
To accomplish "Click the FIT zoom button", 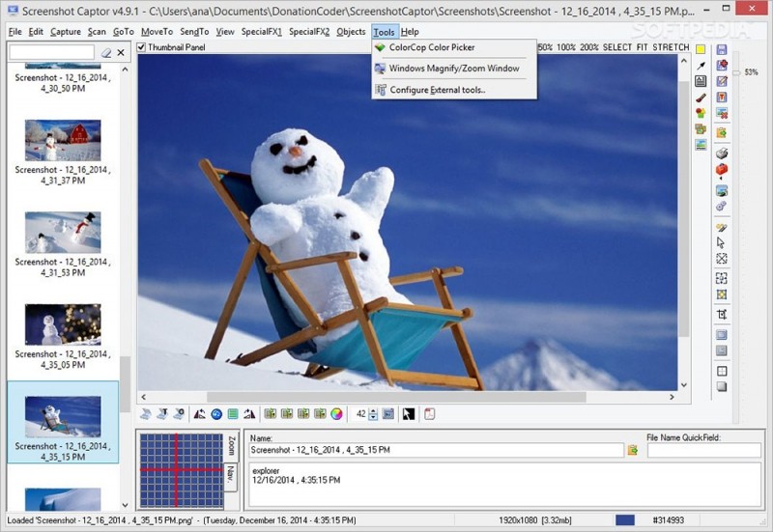I will 642,47.
